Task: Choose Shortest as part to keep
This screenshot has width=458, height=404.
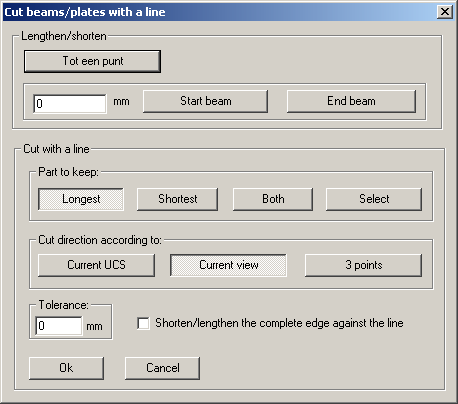Action: (177, 199)
